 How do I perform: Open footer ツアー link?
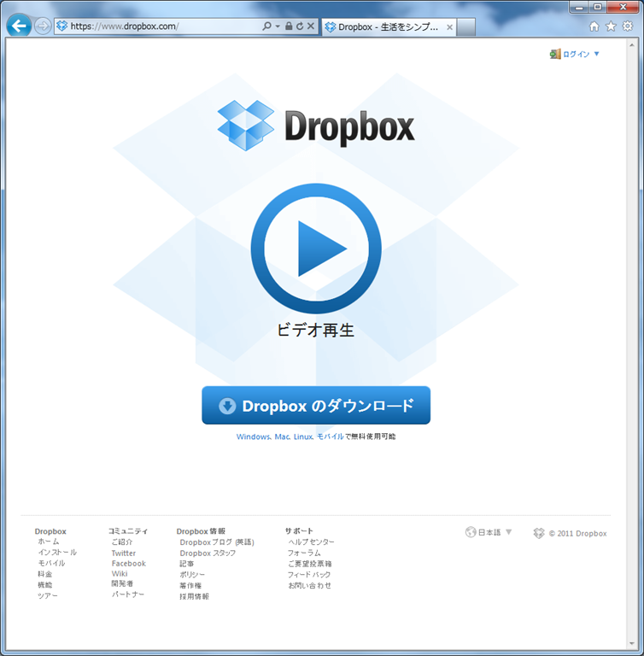point(48,595)
